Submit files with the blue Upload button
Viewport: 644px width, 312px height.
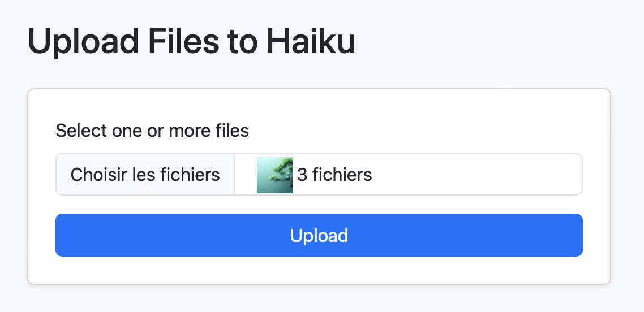click(319, 235)
